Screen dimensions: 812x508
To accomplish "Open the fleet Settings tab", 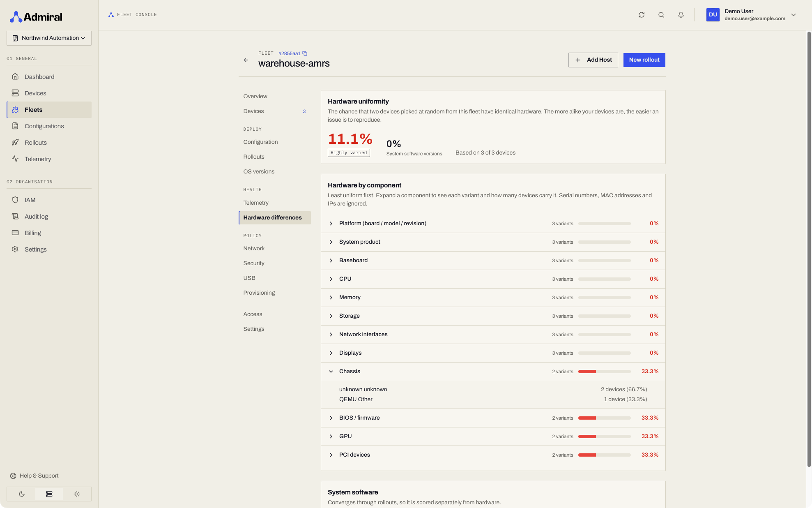I will 274,329.
